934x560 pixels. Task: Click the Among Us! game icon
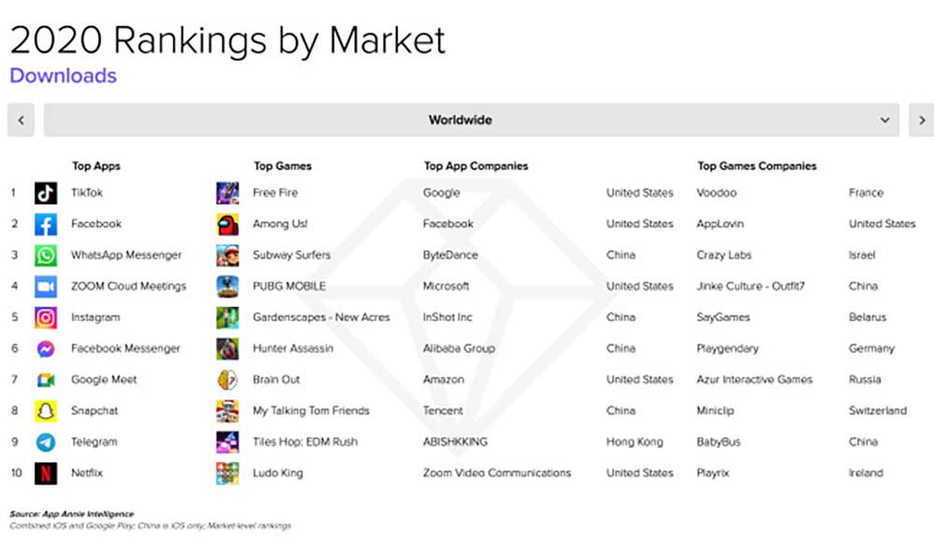pos(228,224)
